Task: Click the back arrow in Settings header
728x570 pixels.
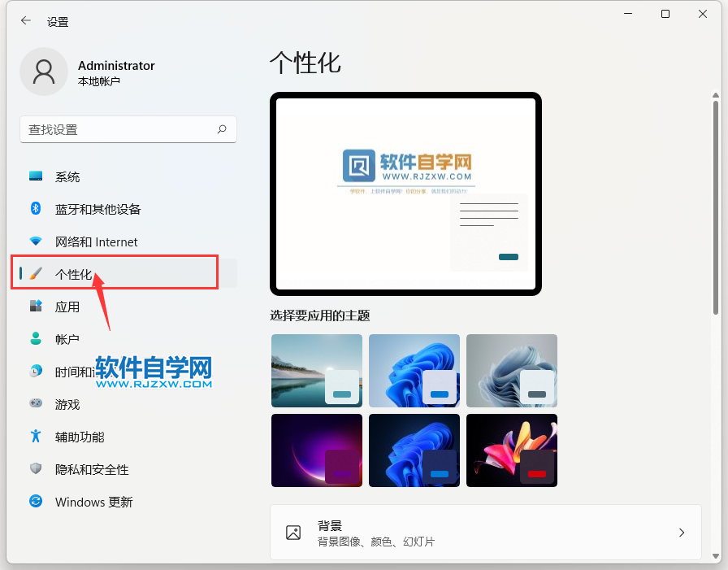Action: coord(26,22)
